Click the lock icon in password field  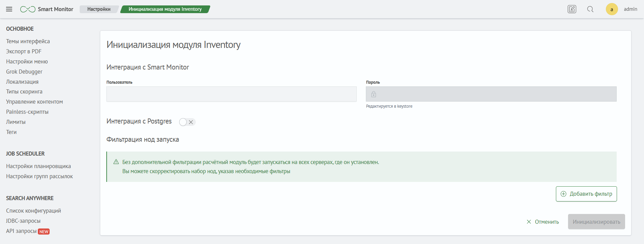pos(374,94)
